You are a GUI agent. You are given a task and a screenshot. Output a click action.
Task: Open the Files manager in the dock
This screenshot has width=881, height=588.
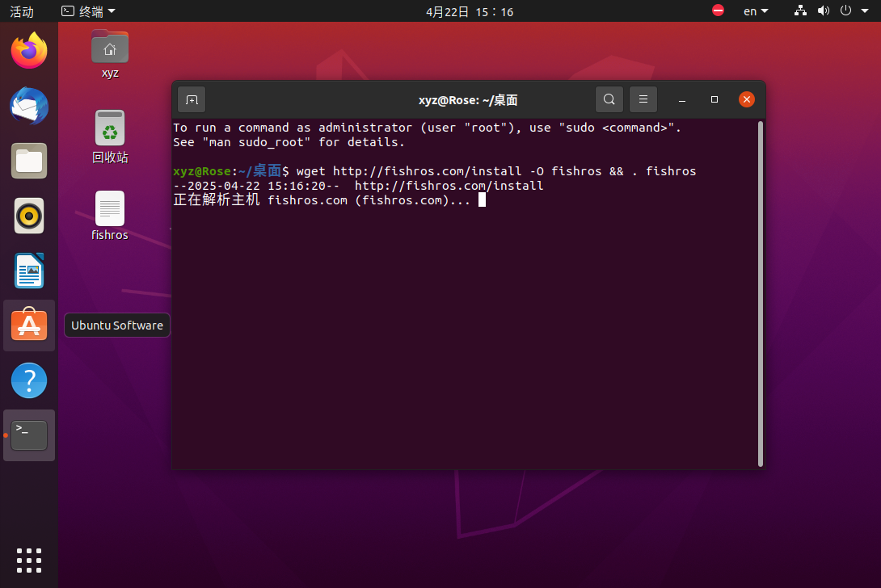tap(29, 161)
